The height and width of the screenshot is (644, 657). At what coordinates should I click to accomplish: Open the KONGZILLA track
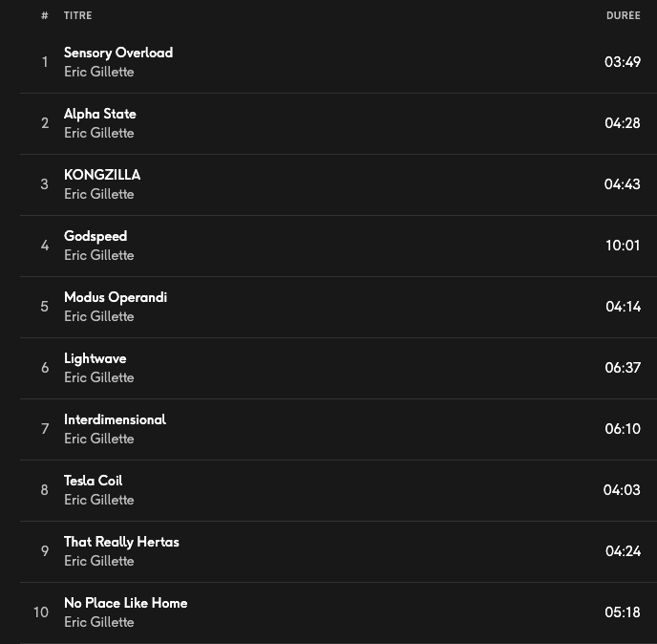coord(101,175)
